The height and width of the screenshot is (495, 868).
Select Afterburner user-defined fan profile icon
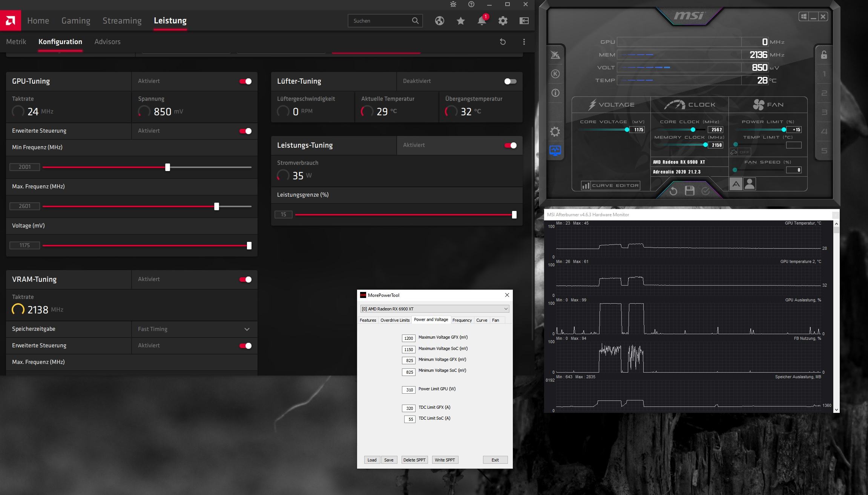tap(750, 184)
